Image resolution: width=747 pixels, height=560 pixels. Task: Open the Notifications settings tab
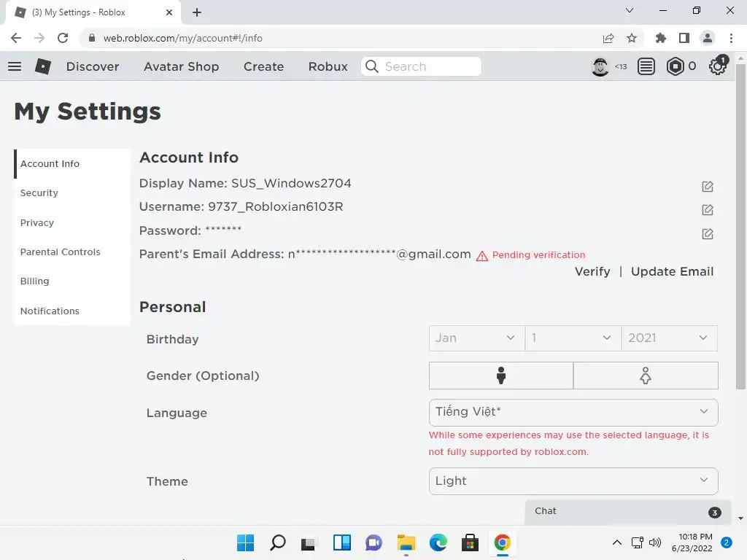72,311
